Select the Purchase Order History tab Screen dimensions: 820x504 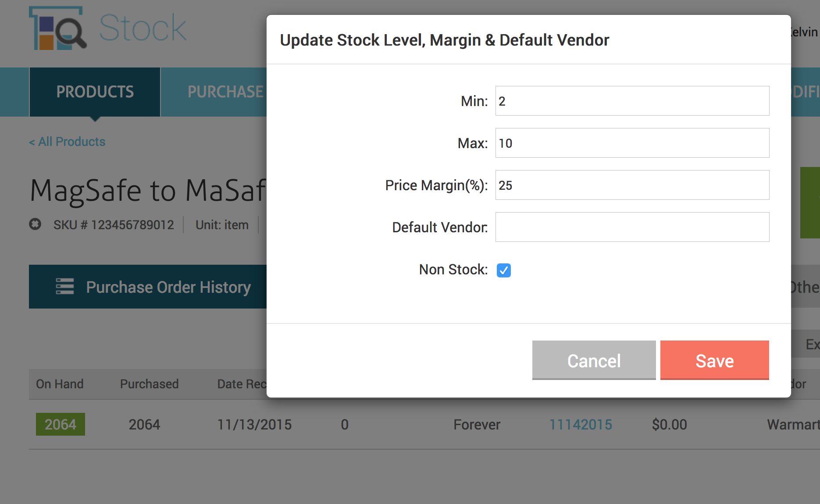pos(148,287)
